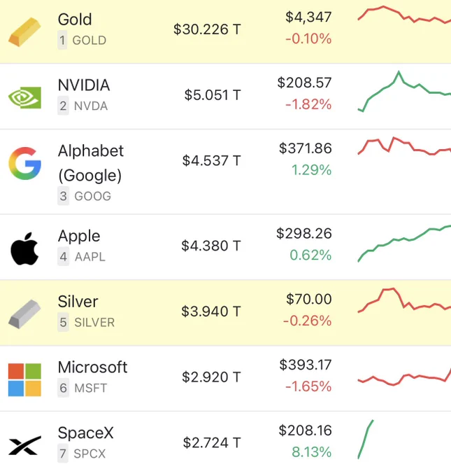Select the Google G logo

click(x=24, y=163)
